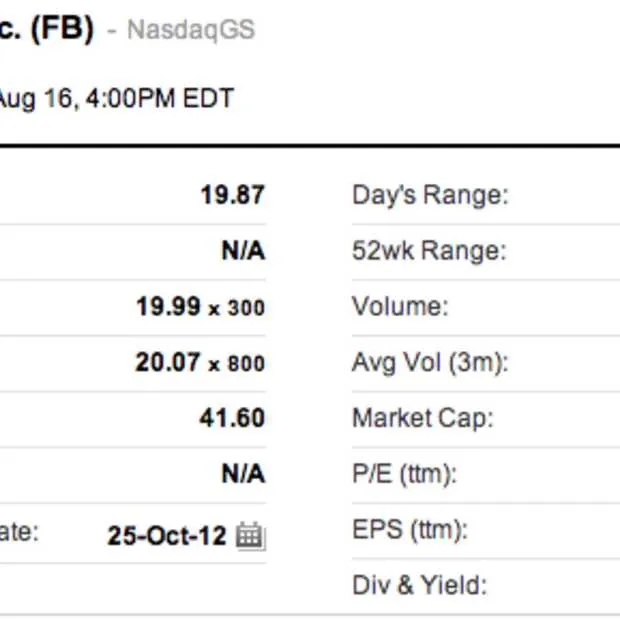Click the partially visible date label
This screenshot has width=620, height=620.
[x=18, y=531]
